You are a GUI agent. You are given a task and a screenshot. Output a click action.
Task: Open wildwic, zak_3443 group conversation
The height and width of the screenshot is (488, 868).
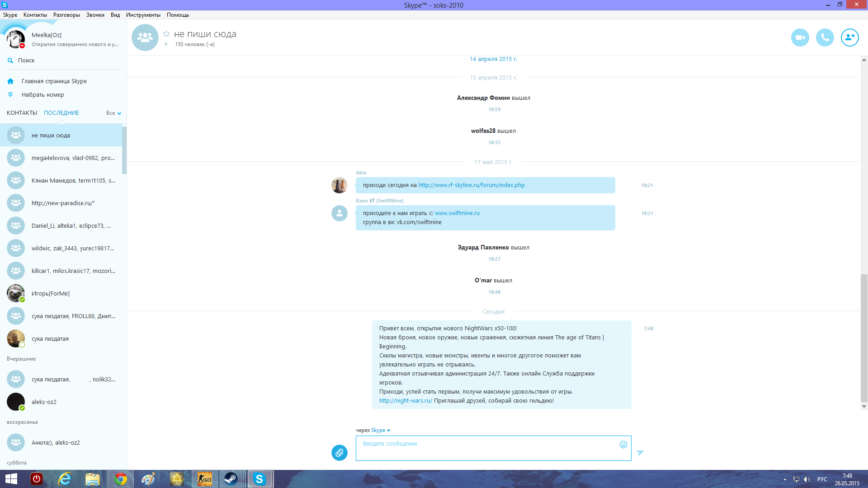coord(61,248)
